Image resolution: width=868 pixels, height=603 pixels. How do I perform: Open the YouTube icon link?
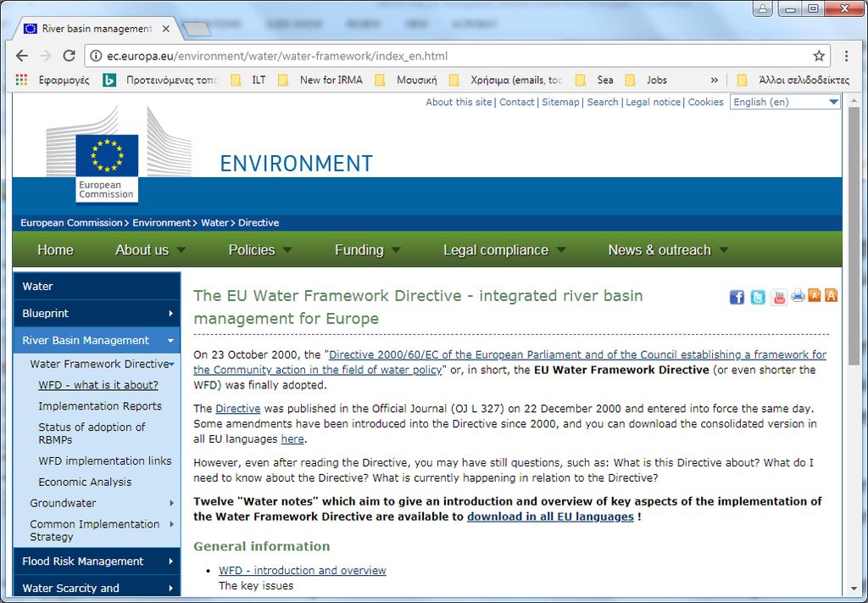click(779, 298)
